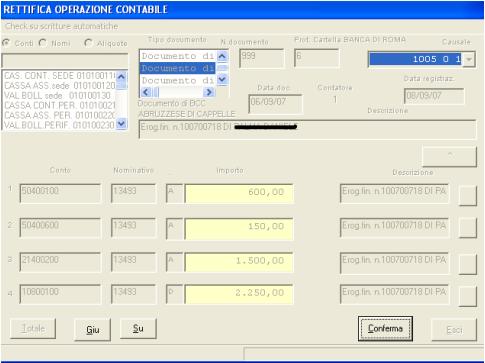
Task: Select the Nomi radio button
Action: [43, 43]
